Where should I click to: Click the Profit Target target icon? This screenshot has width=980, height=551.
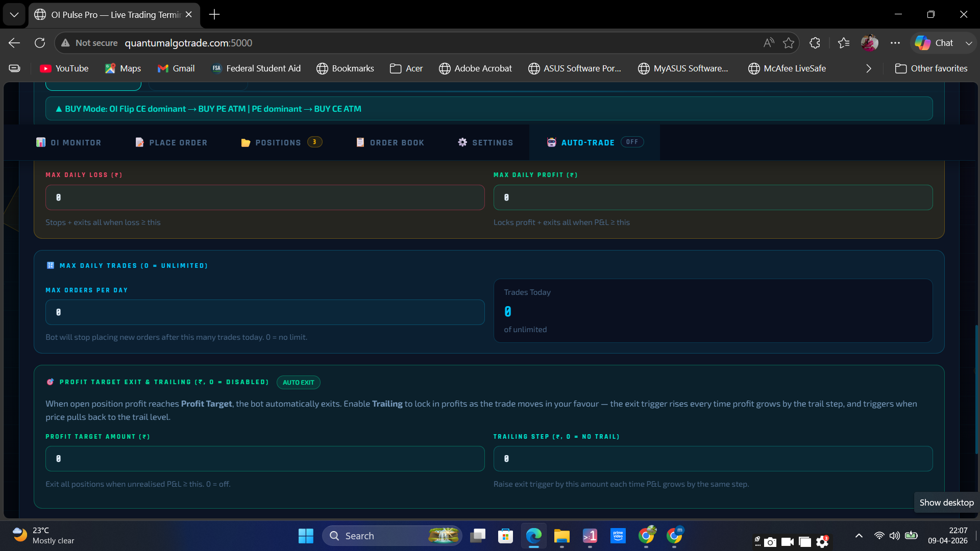coord(51,382)
